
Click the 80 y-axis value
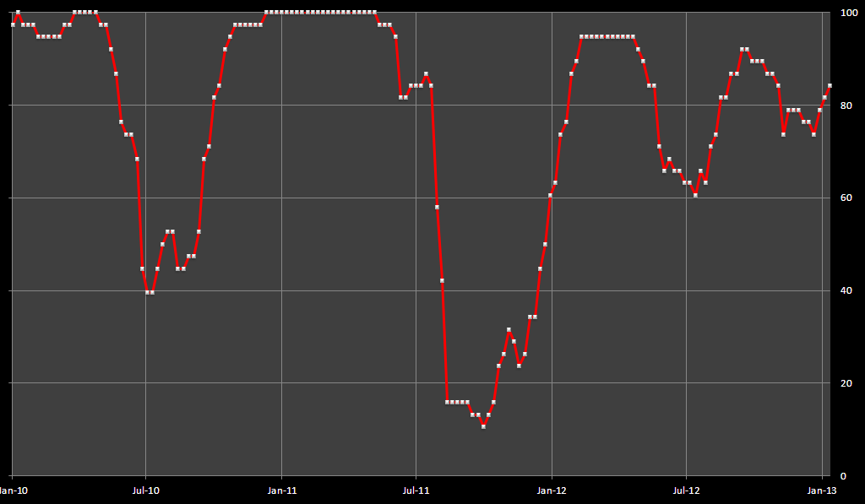(x=846, y=106)
